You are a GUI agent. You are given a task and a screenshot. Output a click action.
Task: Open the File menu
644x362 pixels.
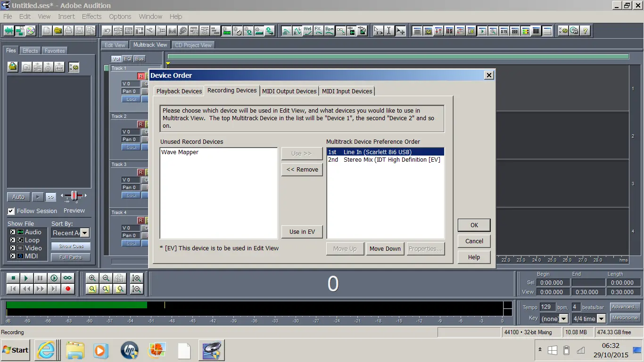pos(8,16)
